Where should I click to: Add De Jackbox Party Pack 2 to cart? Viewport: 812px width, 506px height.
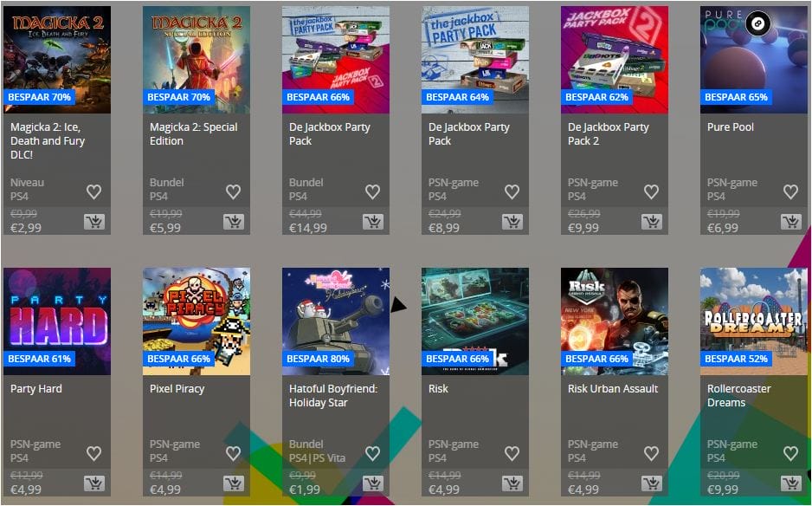[652, 222]
